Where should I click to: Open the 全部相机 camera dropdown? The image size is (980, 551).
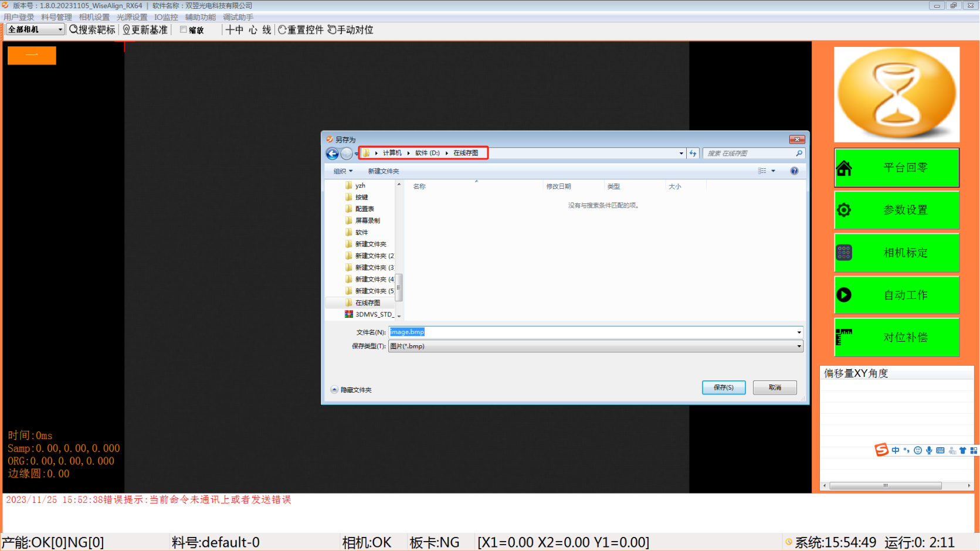coord(60,29)
